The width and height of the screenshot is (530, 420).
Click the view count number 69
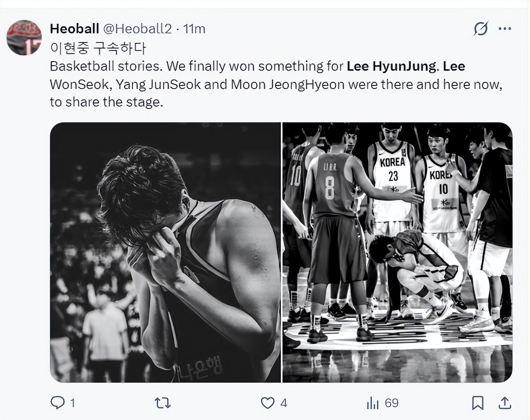[x=392, y=403]
